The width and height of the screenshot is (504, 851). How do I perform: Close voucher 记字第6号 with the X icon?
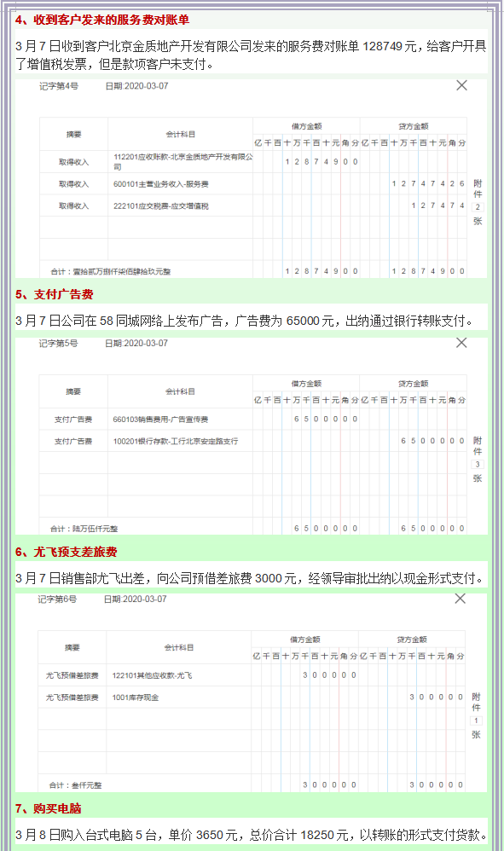pos(460,598)
